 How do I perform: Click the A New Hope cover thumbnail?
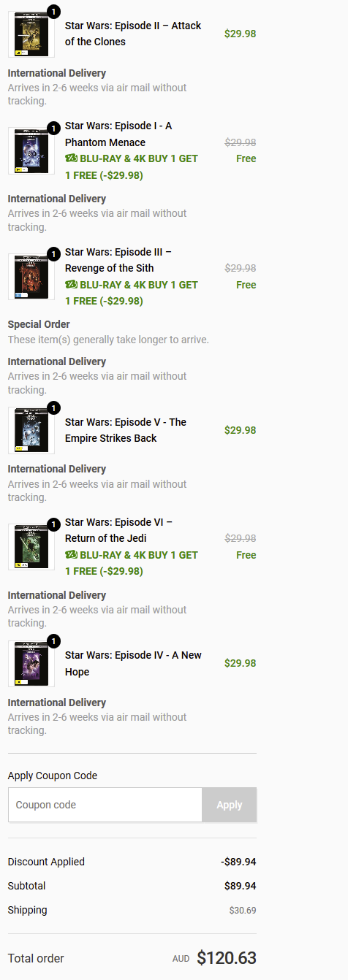31,664
